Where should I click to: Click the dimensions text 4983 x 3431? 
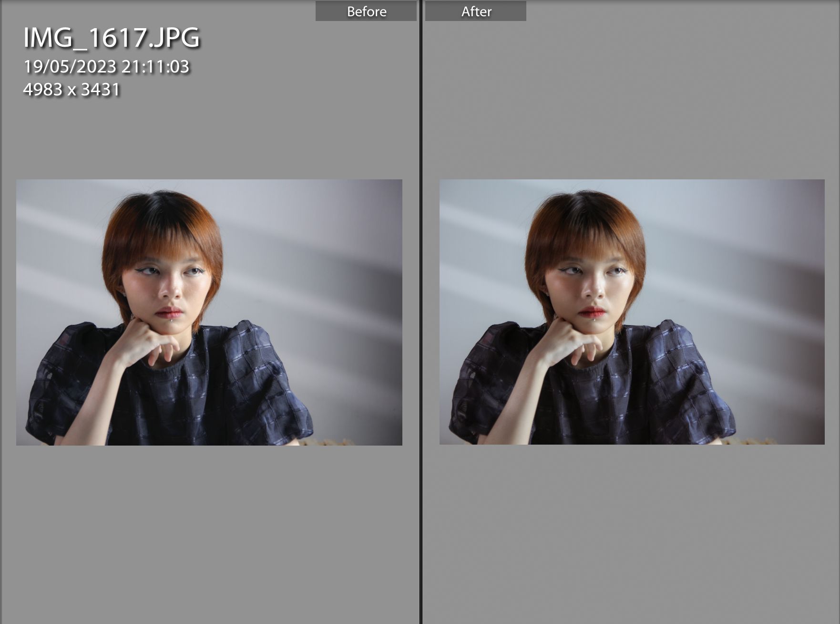tap(72, 89)
